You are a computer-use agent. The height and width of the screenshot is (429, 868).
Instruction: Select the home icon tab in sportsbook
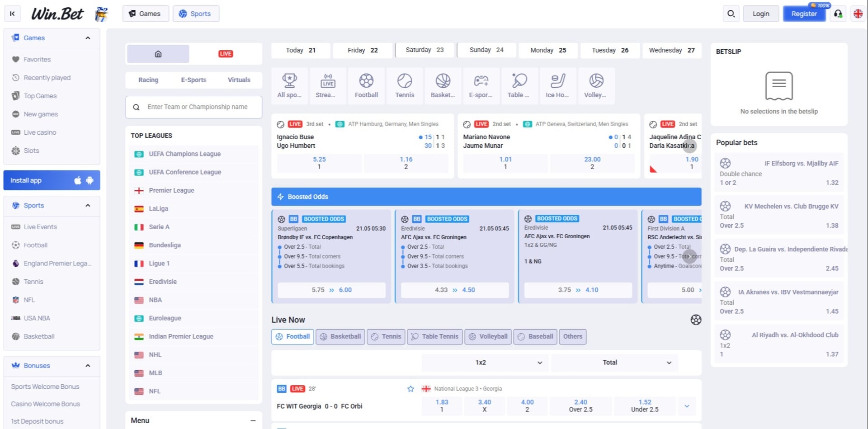158,54
